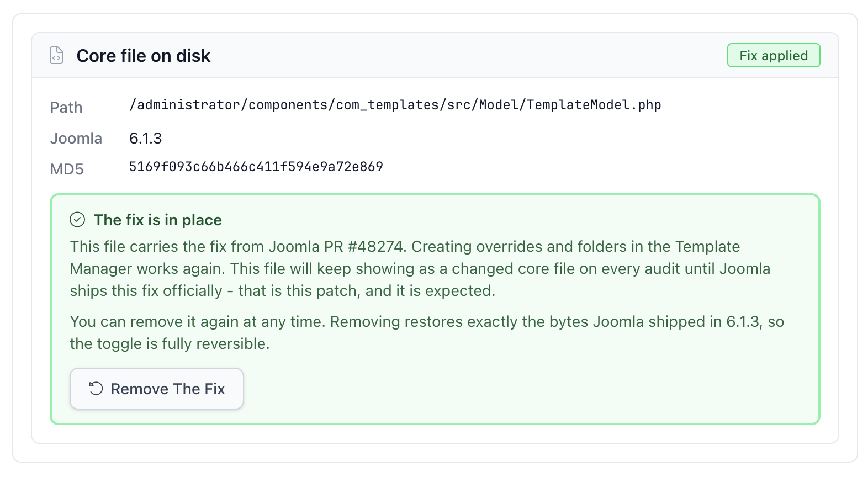Click the Path label
Screen dimensions: 868x477
[66, 107]
